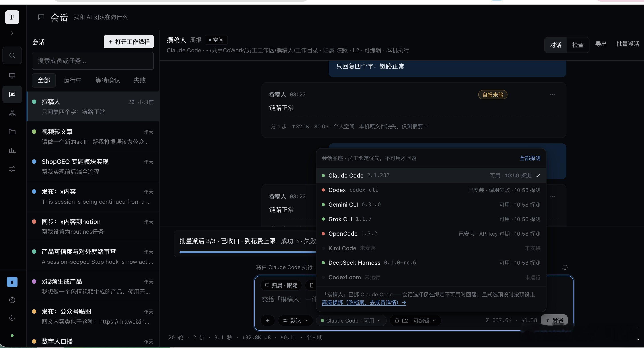The height and width of the screenshot is (348, 644).
Task: Click the 自报未验 badge on the message
Action: pyautogui.click(x=493, y=95)
